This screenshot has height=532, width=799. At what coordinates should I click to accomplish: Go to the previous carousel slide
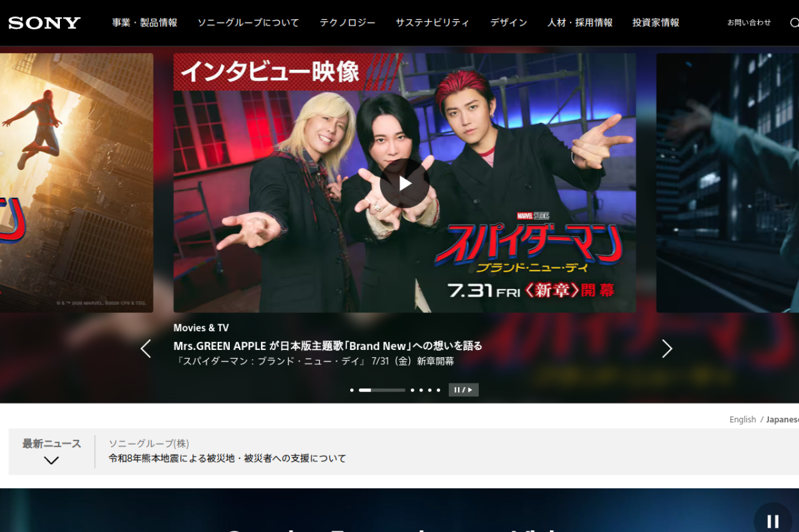point(145,349)
